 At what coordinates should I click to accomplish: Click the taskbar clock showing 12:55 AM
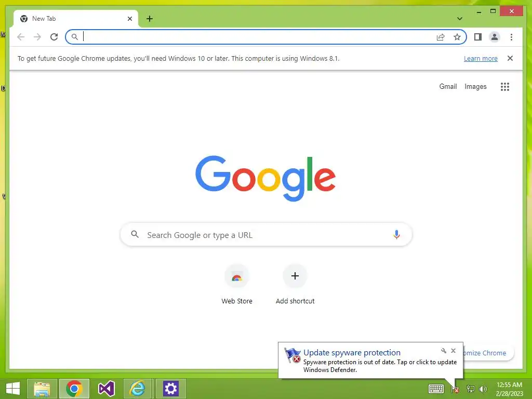click(x=509, y=389)
